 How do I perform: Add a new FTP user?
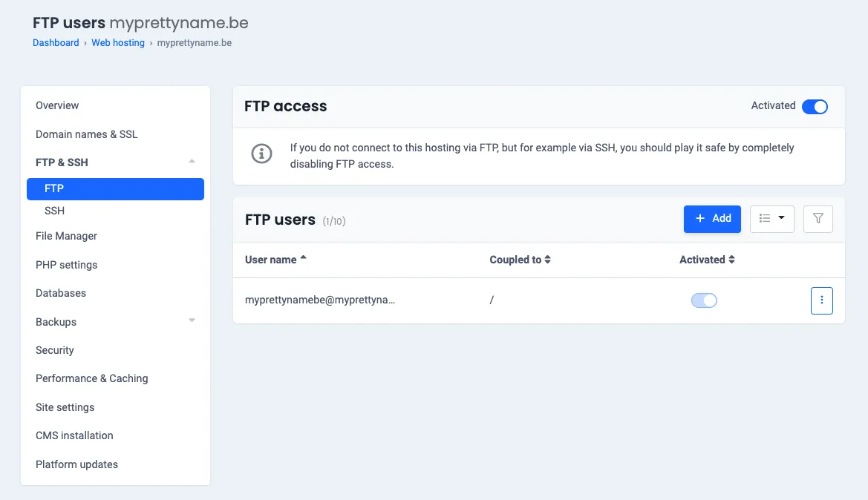[x=712, y=219]
